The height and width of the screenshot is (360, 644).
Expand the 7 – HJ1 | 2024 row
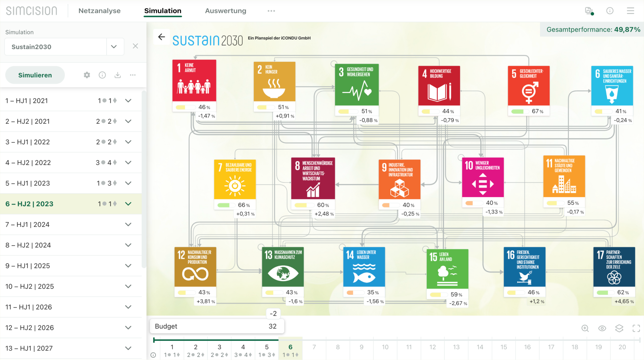(x=128, y=224)
